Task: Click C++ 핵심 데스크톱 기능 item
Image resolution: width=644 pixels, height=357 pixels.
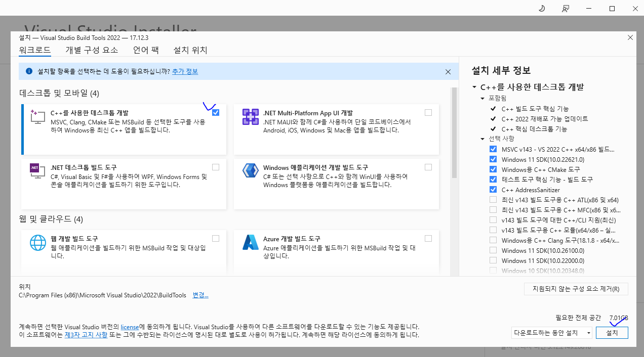Action: tap(535, 129)
